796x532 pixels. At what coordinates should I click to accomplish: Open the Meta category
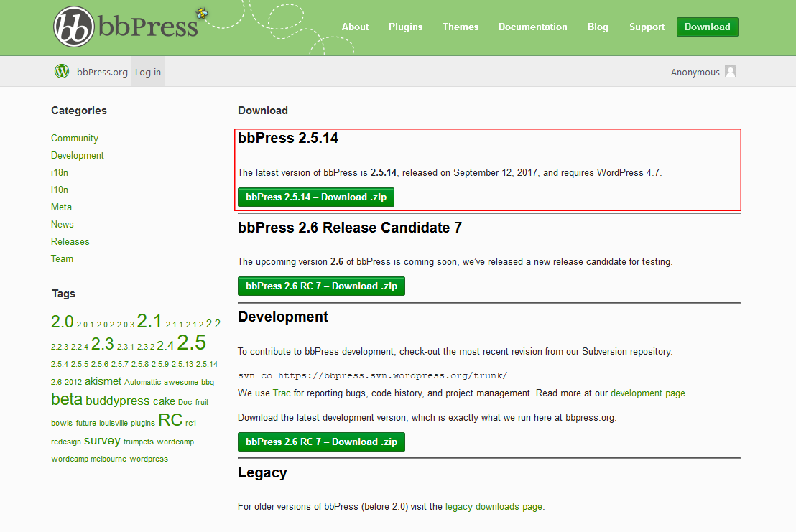(62, 207)
